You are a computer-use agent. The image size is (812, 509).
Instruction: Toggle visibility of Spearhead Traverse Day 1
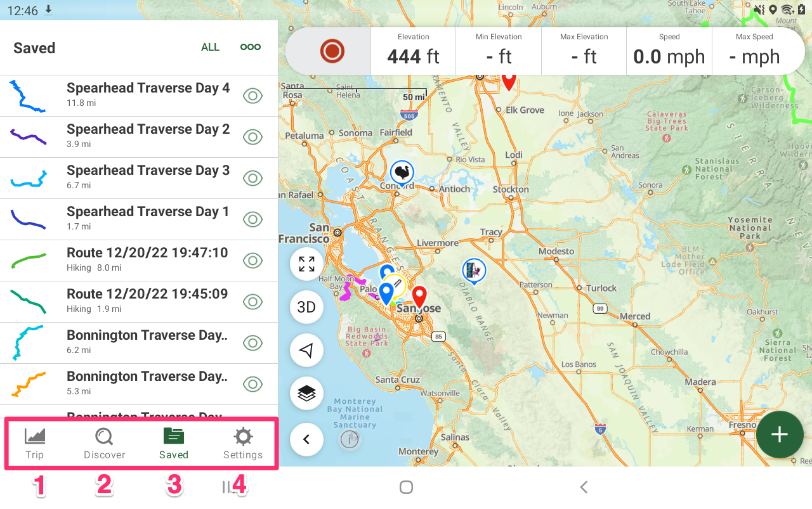click(253, 220)
